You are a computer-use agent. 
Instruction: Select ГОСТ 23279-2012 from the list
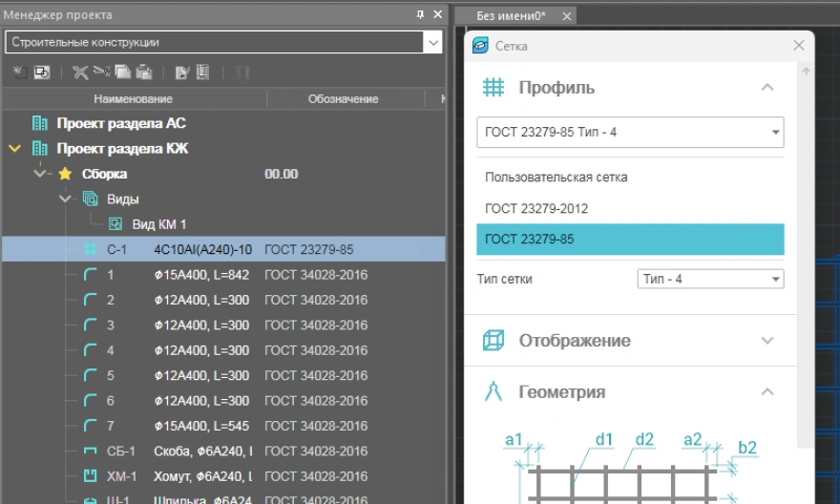(x=535, y=208)
